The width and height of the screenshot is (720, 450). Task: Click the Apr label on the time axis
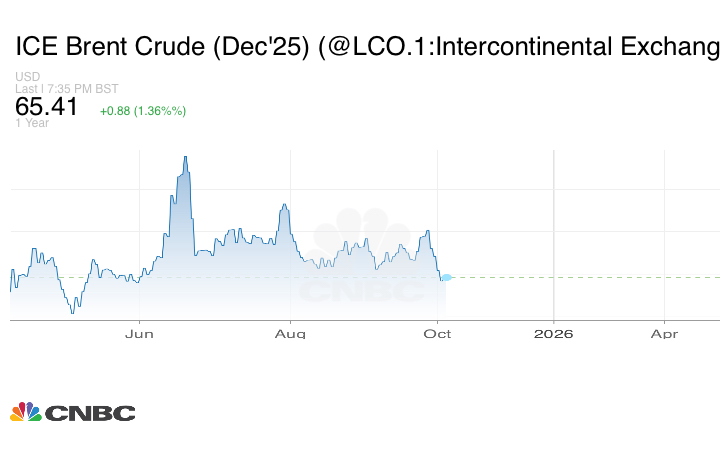(x=665, y=333)
